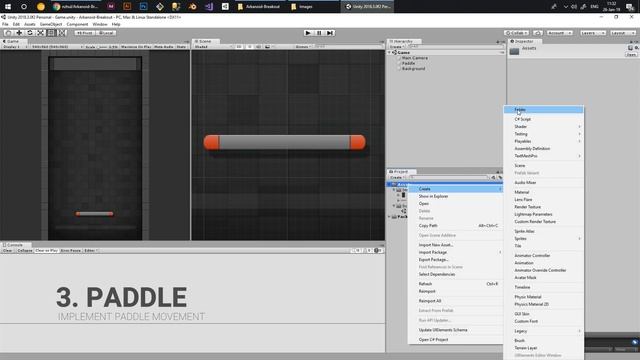Open the Editor dropdown in Console

91,251
